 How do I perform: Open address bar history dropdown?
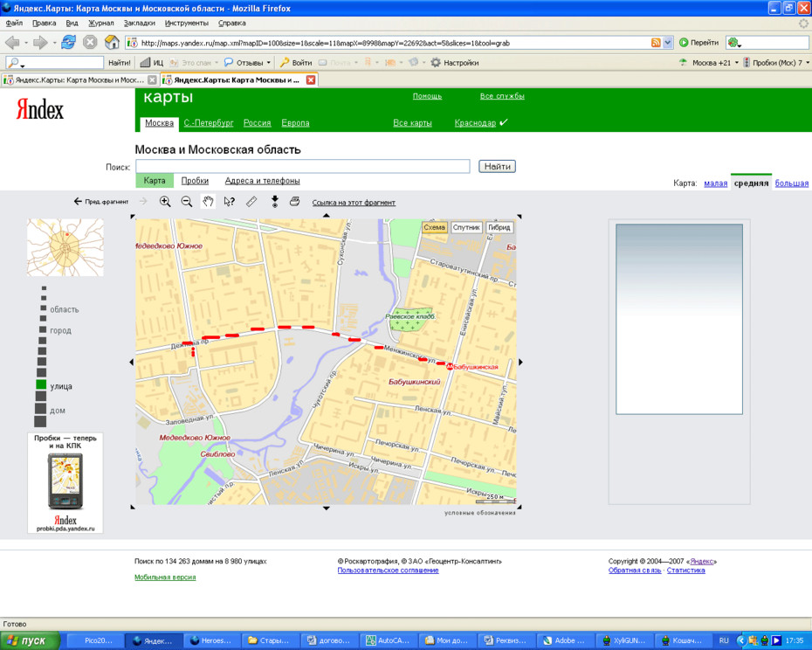(x=668, y=43)
